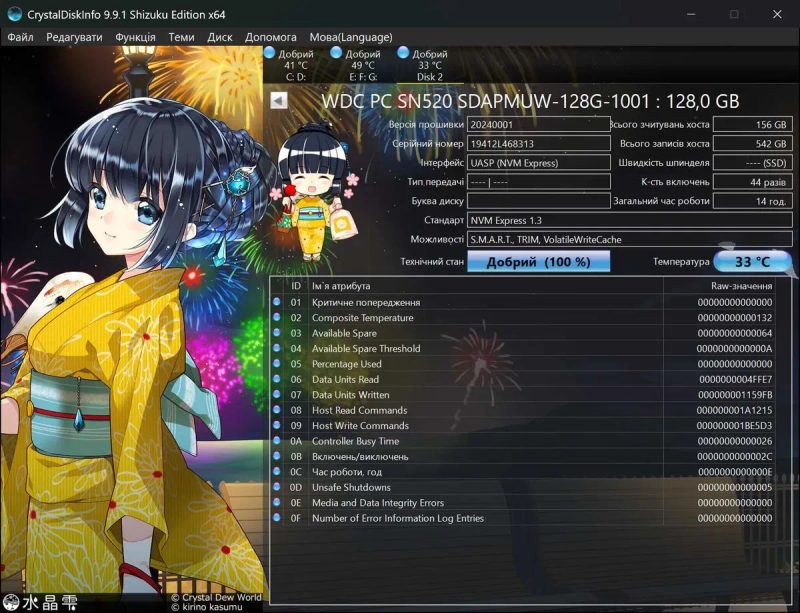Click status dot for Controller Busy Time
This screenshot has width=800, height=613.
click(277, 440)
